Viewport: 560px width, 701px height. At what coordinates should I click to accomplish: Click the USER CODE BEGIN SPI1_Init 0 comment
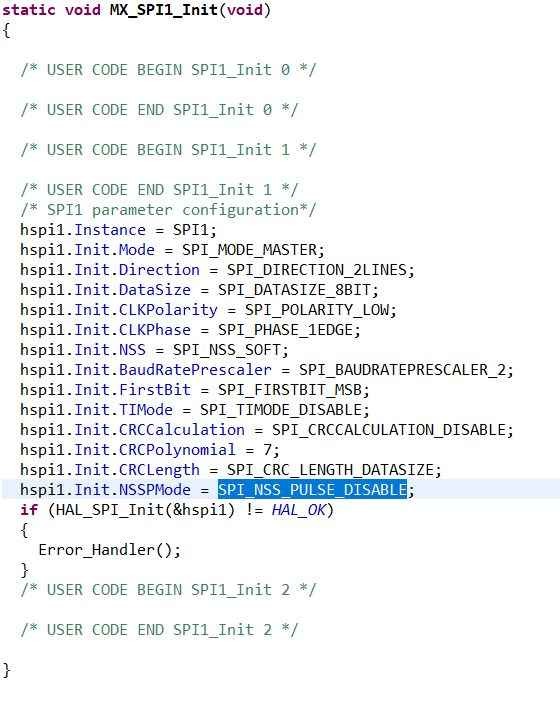pyautogui.click(x=168, y=70)
